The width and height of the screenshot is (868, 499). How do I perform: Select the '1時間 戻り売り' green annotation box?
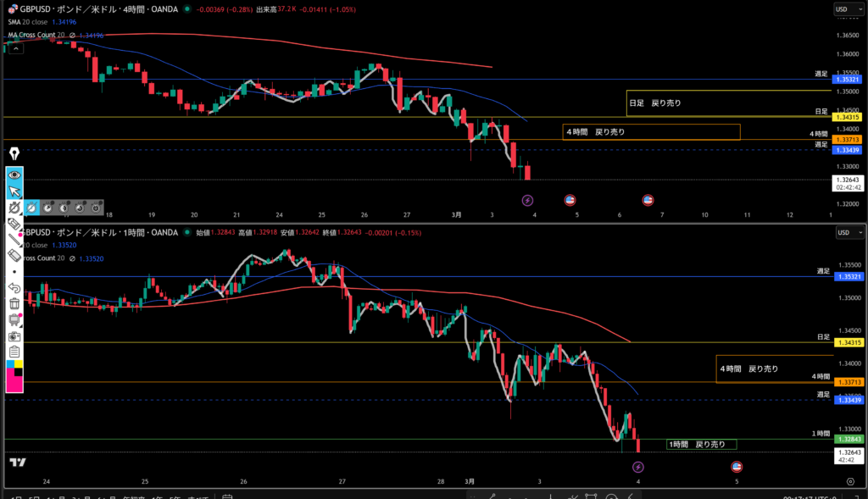click(x=701, y=444)
